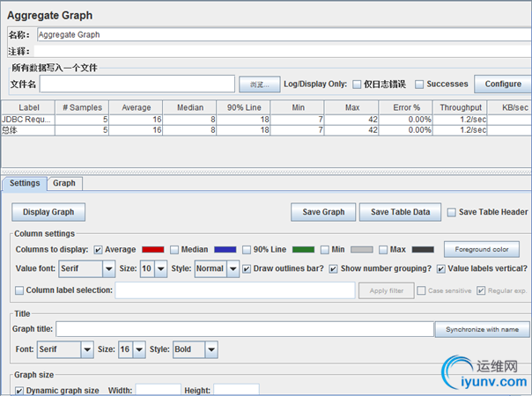
Task: Click the KB/sec column header
Action: [510, 107]
